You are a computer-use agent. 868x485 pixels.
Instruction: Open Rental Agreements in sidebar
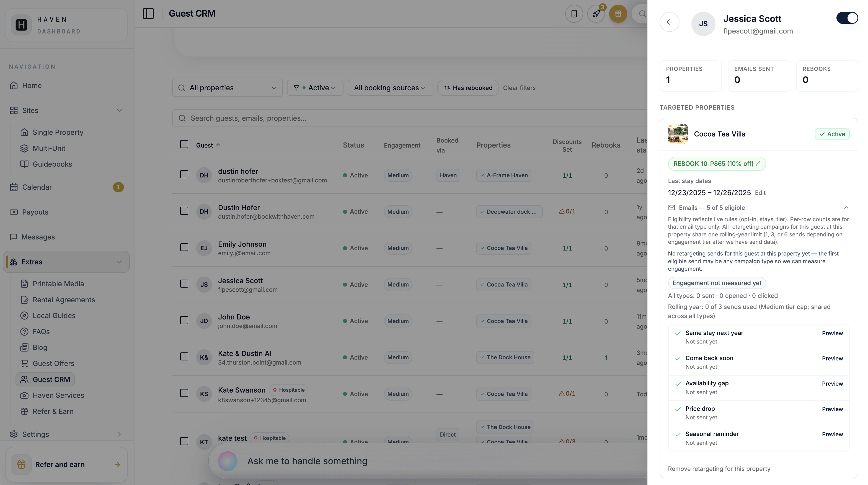point(58,300)
